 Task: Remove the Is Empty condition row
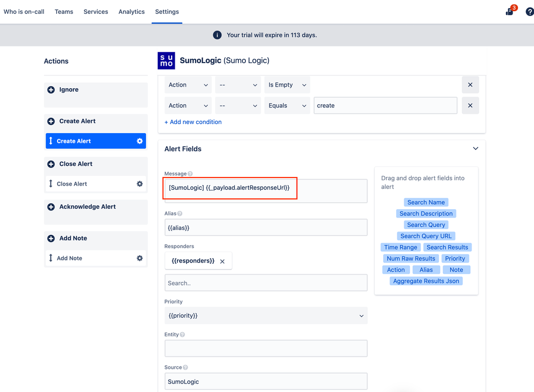(x=470, y=85)
